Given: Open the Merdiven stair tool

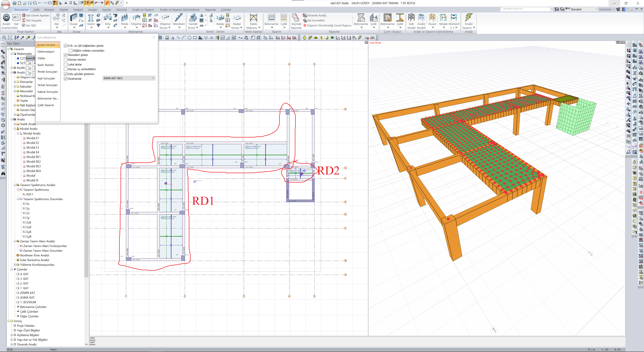Looking at the screenshot, I should pos(179,18).
